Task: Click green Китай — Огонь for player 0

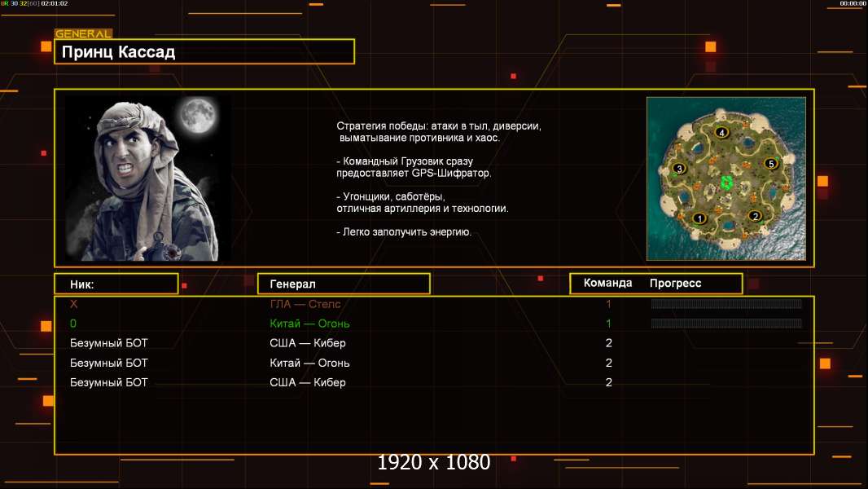Action: click(309, 324)
